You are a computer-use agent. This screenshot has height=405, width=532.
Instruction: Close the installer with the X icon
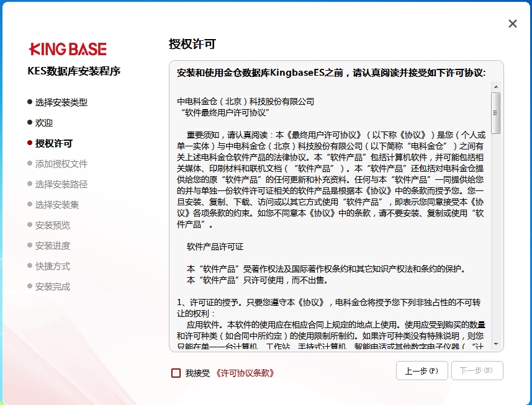click(512, 24)
